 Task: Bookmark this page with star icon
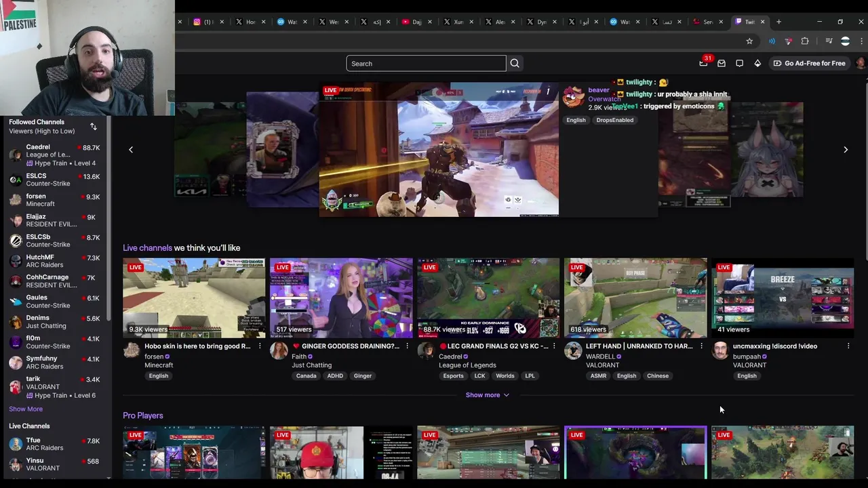749,41
